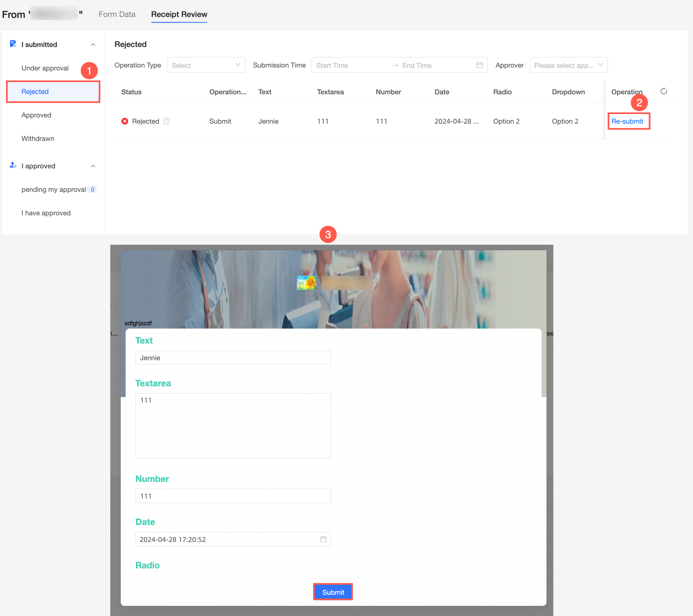Screen dimensions: 693x616
Task: Open Under approval in sidebar
Action: click(x=45, y=68)
